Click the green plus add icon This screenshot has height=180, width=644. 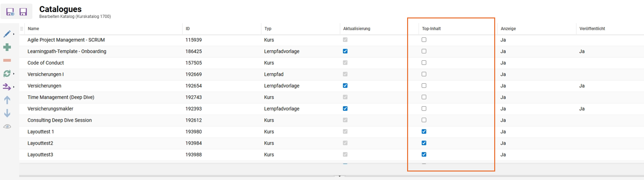coord(7,47)
